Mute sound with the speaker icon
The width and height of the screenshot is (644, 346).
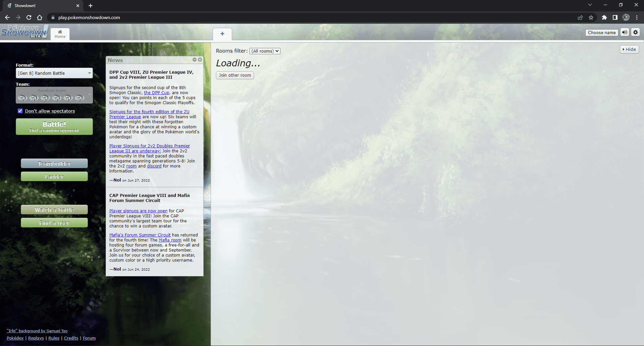[x=625, y=32]
